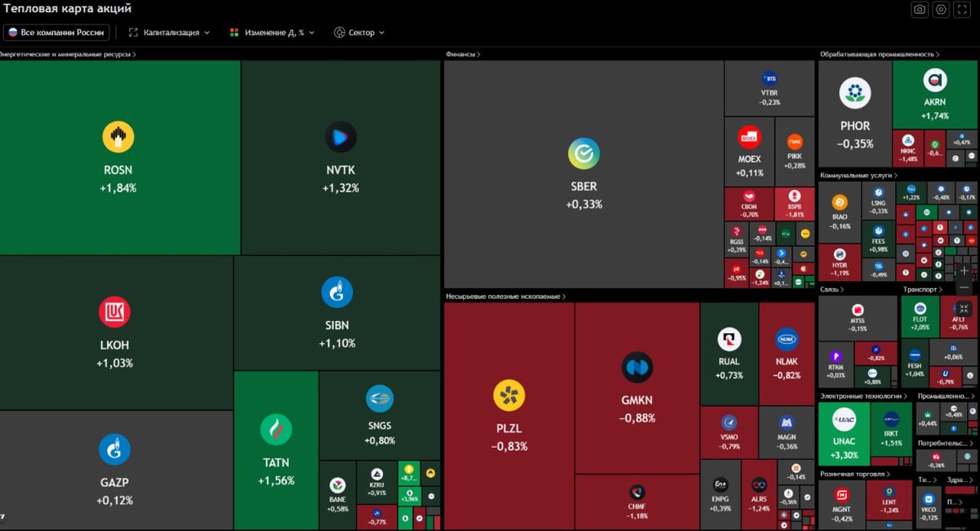Screen dimensions: 980x531
Task: Expand the Промышленно... sector header
Action: (946, 395)
